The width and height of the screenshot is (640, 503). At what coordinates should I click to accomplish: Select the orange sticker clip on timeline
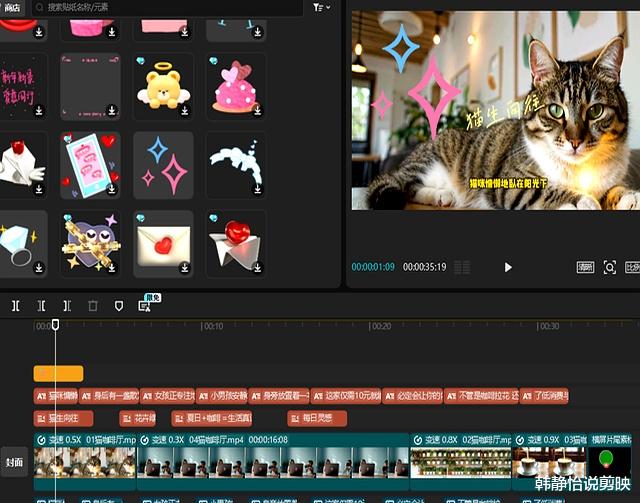coord(58,374)
